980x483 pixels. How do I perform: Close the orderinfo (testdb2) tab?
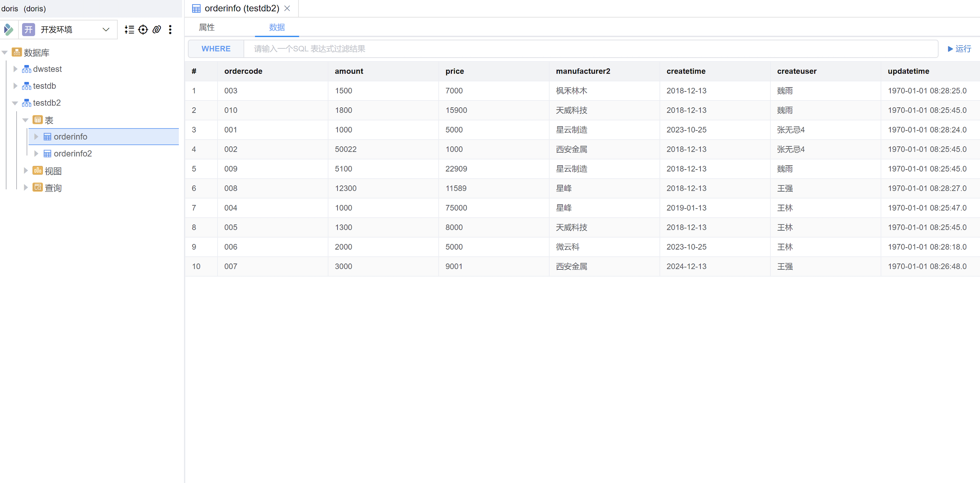pos(287,8)
